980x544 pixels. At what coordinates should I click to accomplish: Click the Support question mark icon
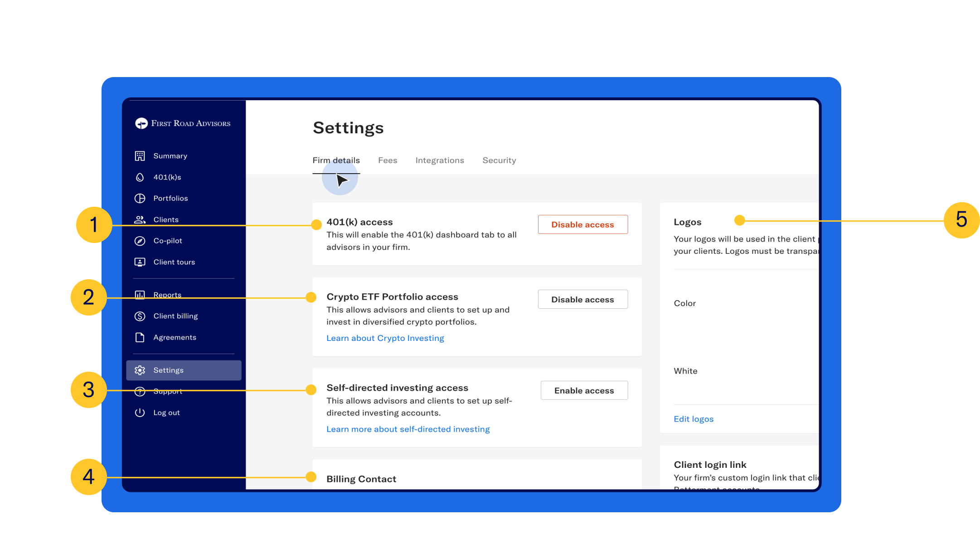(x=140, y=391)
